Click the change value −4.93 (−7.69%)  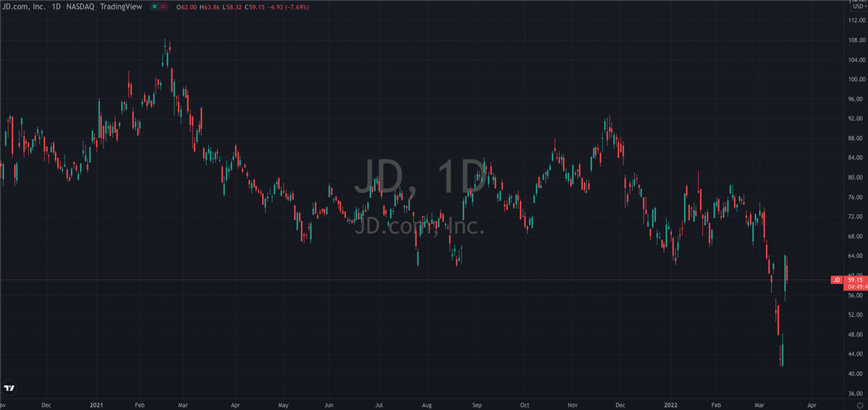coord(287,7)
